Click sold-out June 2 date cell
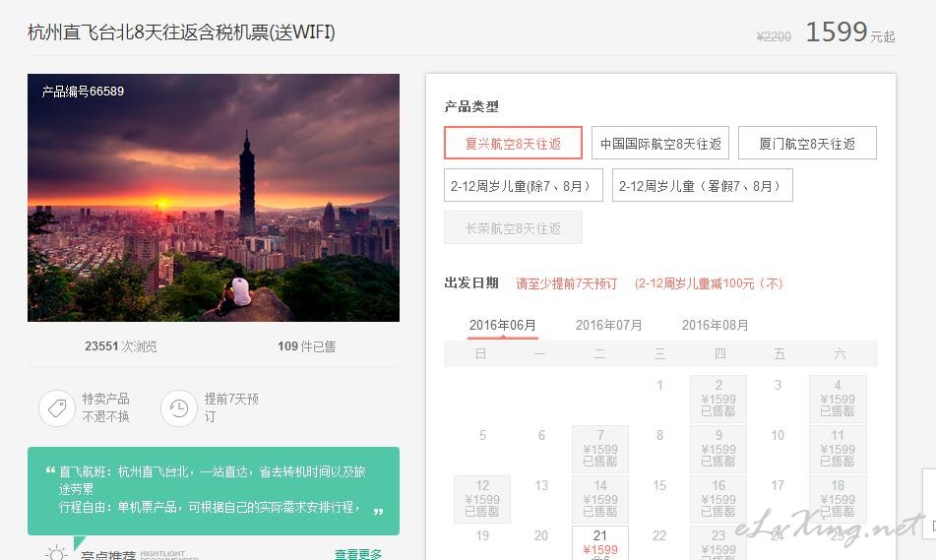The image size is (936, 560). click(x=718, y=399)
